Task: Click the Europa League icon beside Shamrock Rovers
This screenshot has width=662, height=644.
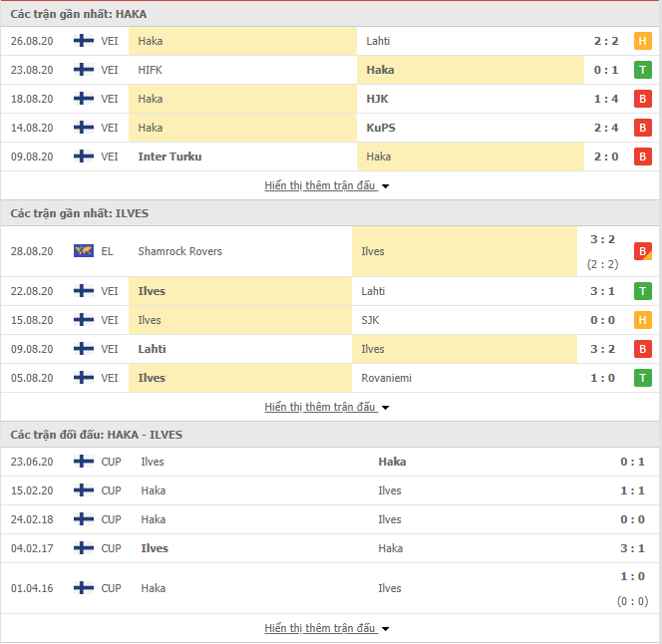Action: tap(84, 251)
